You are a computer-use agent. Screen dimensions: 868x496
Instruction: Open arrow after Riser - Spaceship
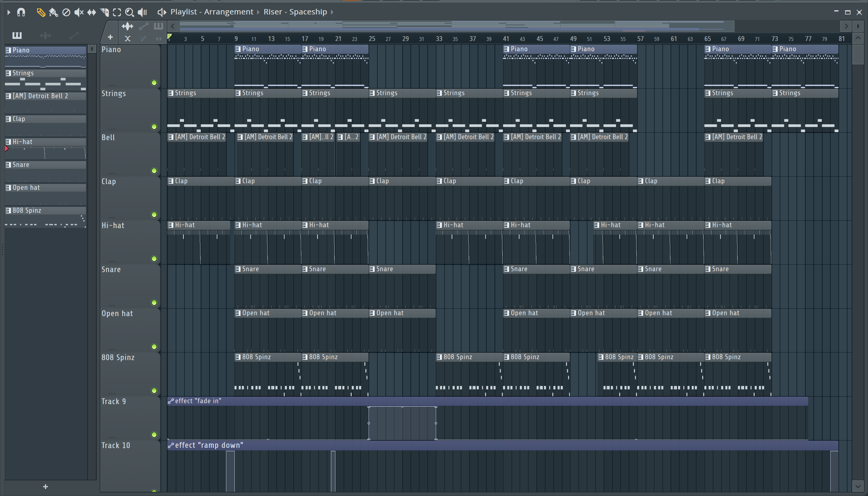tap(332, 12)
